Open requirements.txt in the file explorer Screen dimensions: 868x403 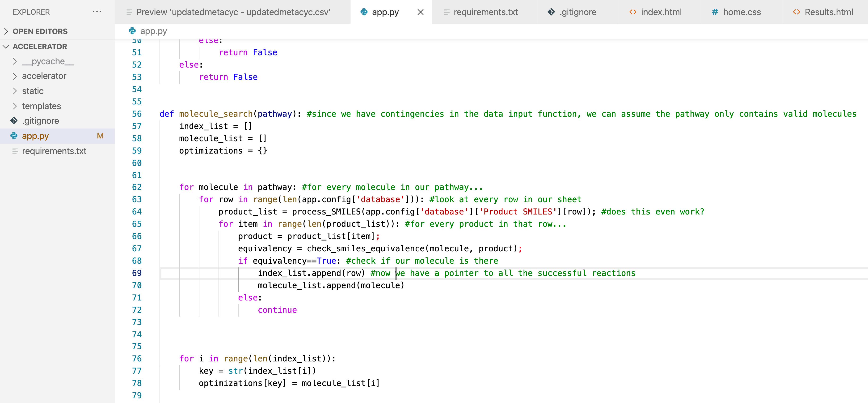pos(54,151)
